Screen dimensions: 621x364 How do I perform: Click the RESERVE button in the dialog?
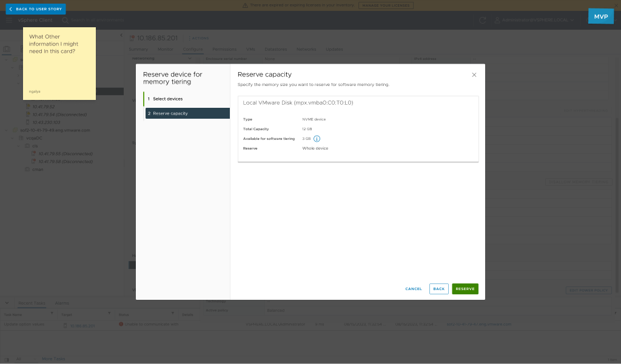tap(465, 289)
